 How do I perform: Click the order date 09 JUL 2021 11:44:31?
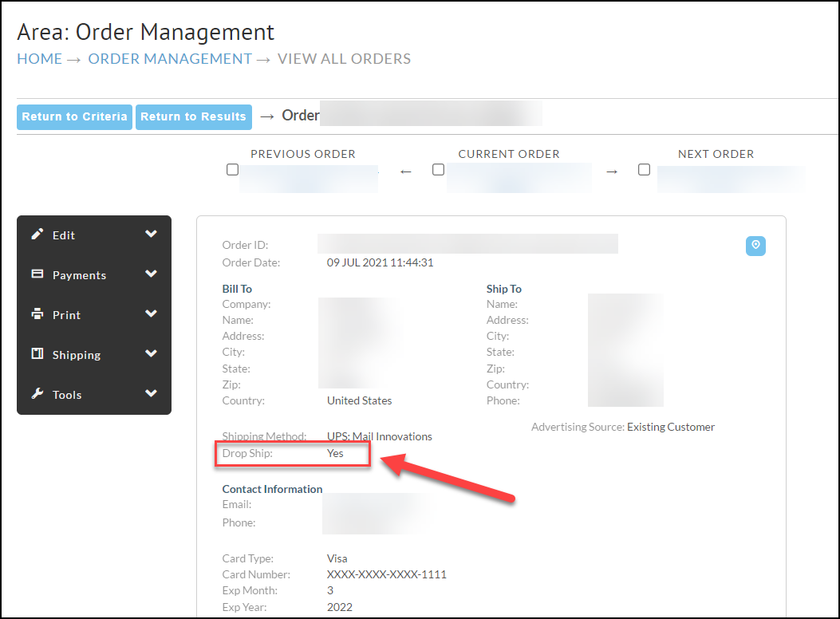(x=380, y=263)
